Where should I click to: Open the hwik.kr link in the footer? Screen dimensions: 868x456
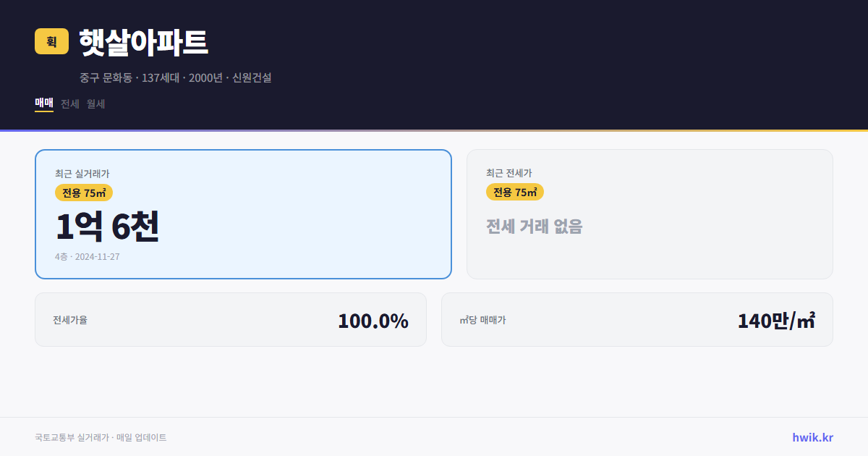coord(811,437)
